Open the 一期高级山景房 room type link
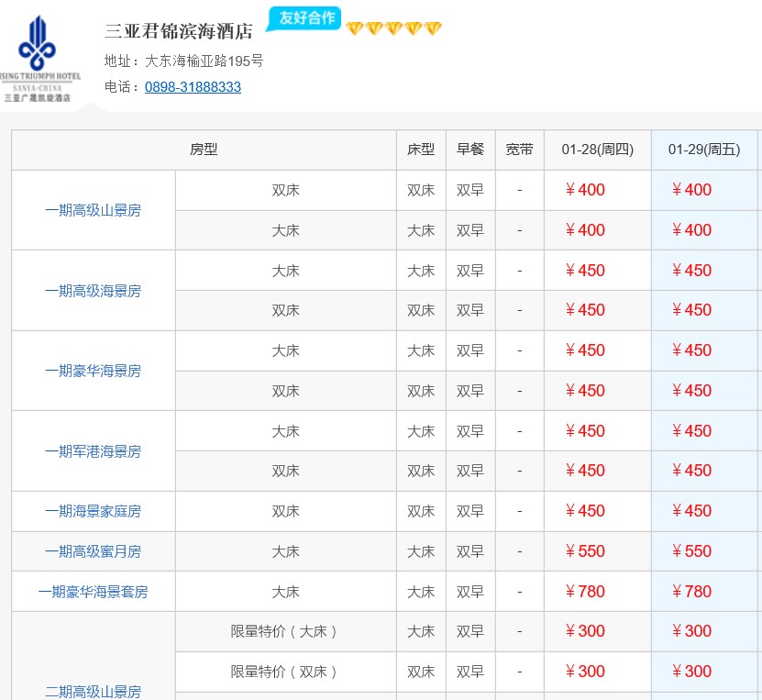This screenshot has width=762, height=700. [93, 210]
